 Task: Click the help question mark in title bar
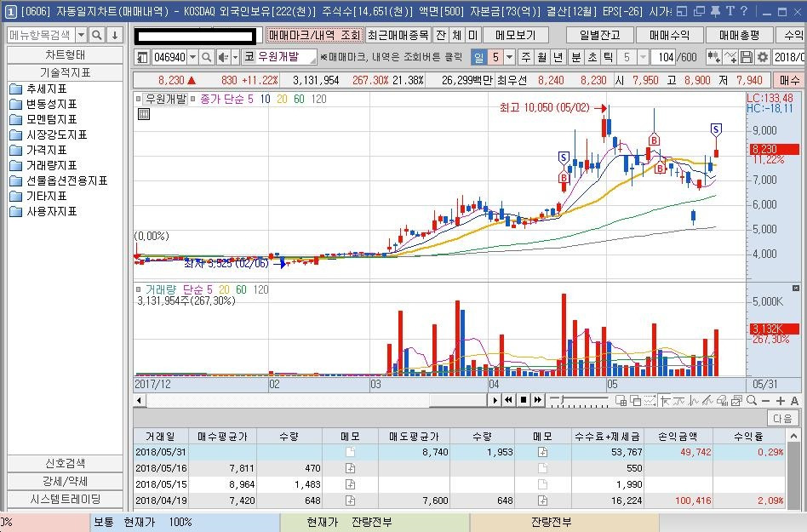(x=744, y=11)
